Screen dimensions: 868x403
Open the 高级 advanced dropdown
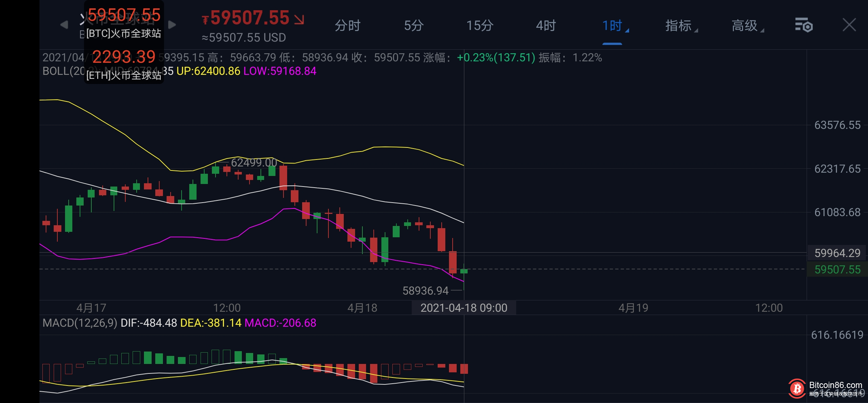click(x=746, y=26)
